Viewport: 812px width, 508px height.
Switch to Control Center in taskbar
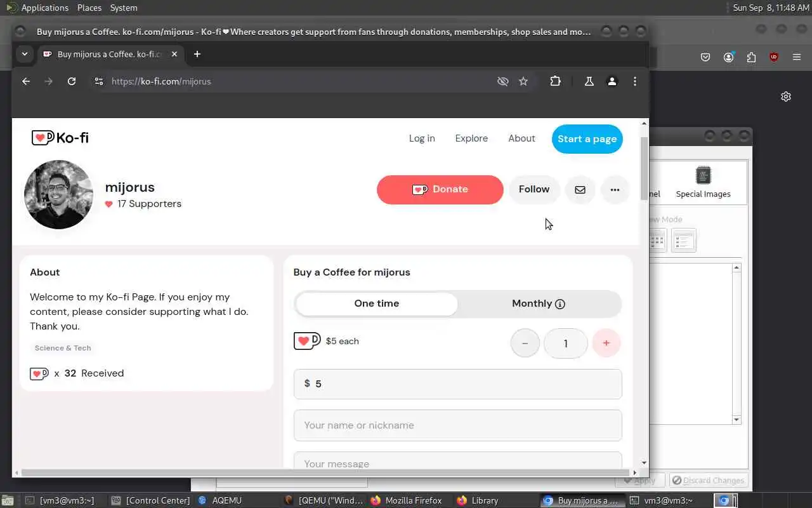pos(150,500)
